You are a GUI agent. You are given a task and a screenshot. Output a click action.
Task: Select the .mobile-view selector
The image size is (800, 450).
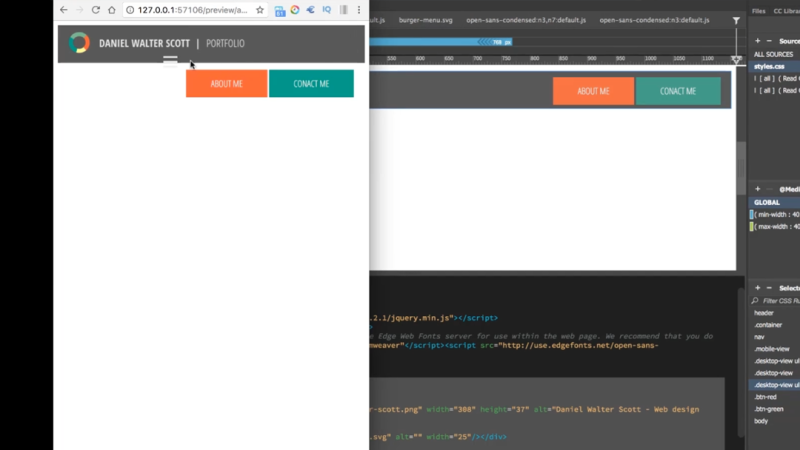click(x=772, y=349)
